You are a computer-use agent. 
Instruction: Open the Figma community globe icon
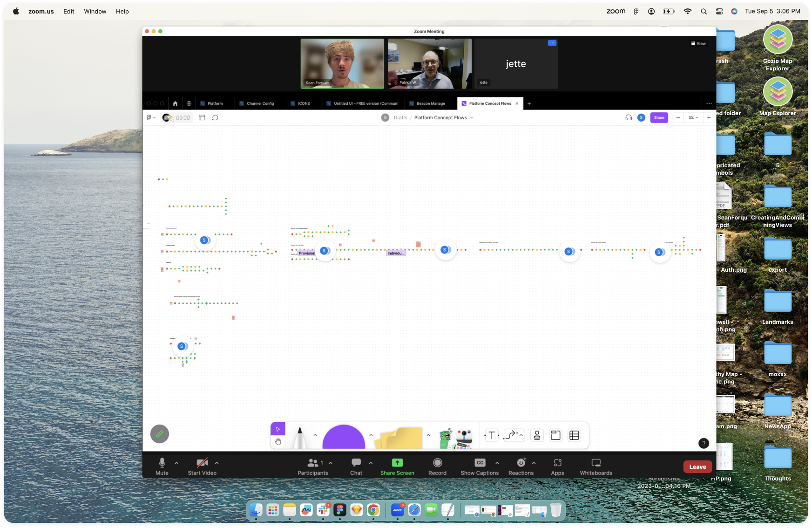189,103
